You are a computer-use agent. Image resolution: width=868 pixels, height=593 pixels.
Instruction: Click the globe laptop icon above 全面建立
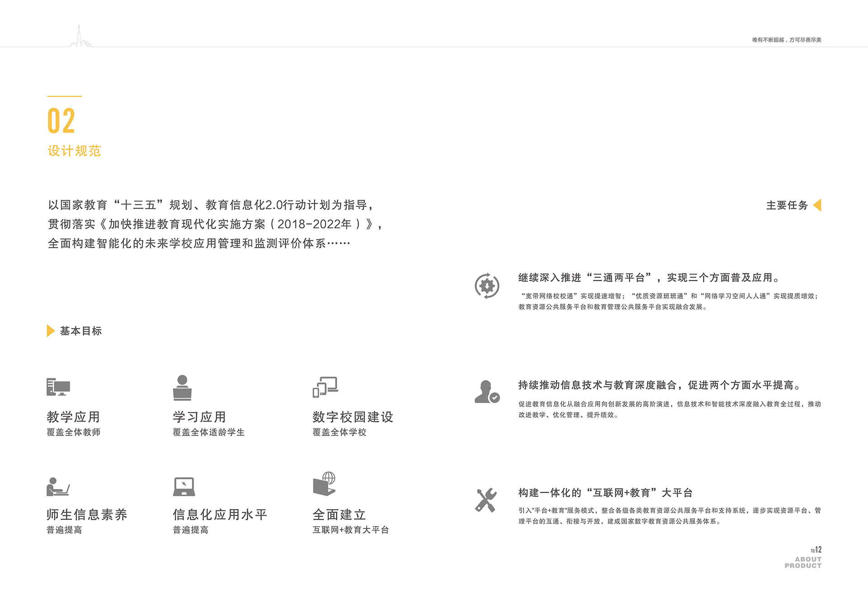[325, 484]
